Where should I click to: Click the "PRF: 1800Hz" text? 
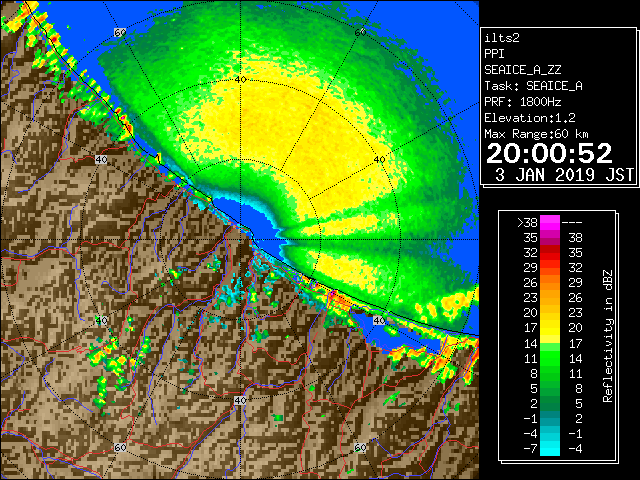(522, 102)
